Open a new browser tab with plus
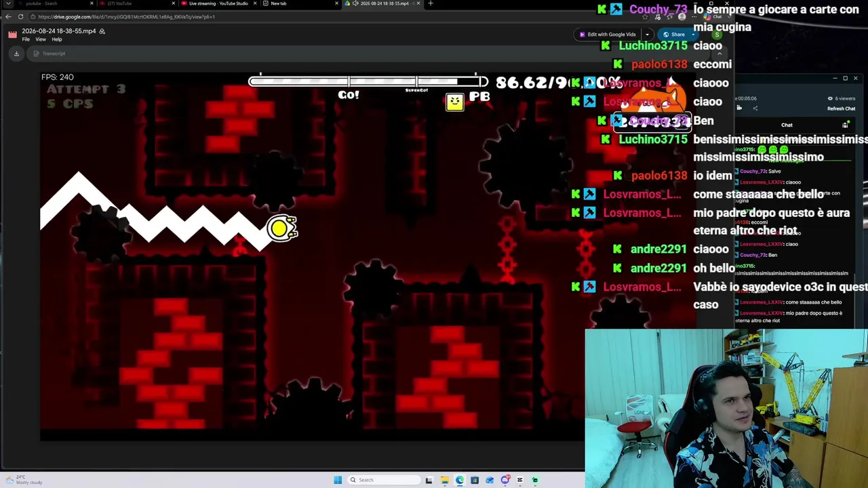868x488 pixels. tap(431, 3)
